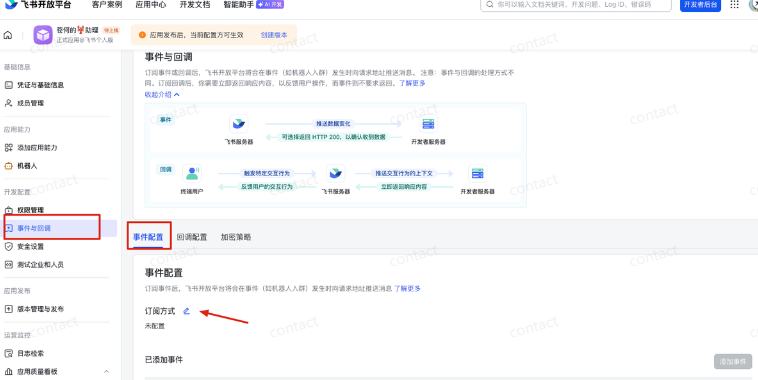Click the 事件与回调 icon
Viewport: 758px width, 380px height.
[x=8, y=228]
